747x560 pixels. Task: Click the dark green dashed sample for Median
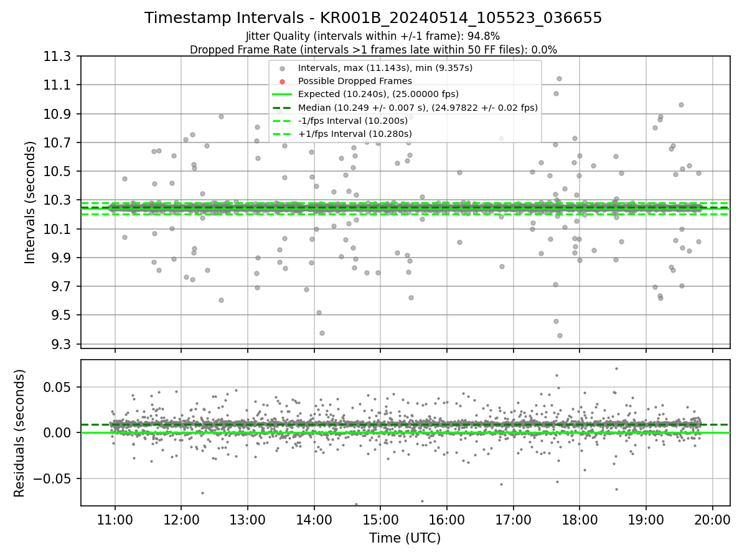point(282,108)
